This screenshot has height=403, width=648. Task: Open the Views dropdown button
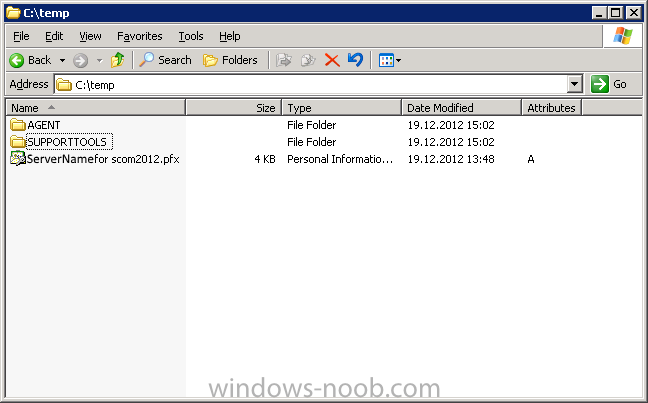[390, 60]
